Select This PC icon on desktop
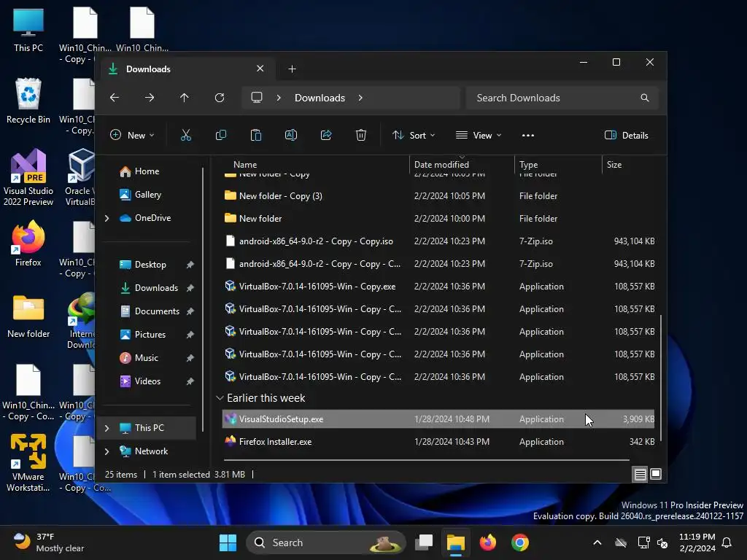Viewport: 747px width, 560px height. (x=28, y=29)
